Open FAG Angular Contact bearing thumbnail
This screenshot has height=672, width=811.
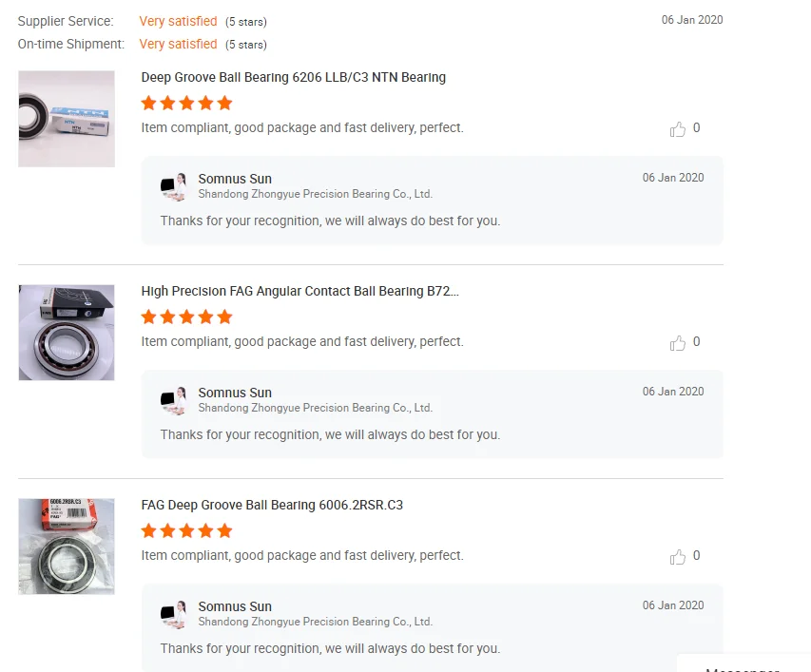click(67, 333)
